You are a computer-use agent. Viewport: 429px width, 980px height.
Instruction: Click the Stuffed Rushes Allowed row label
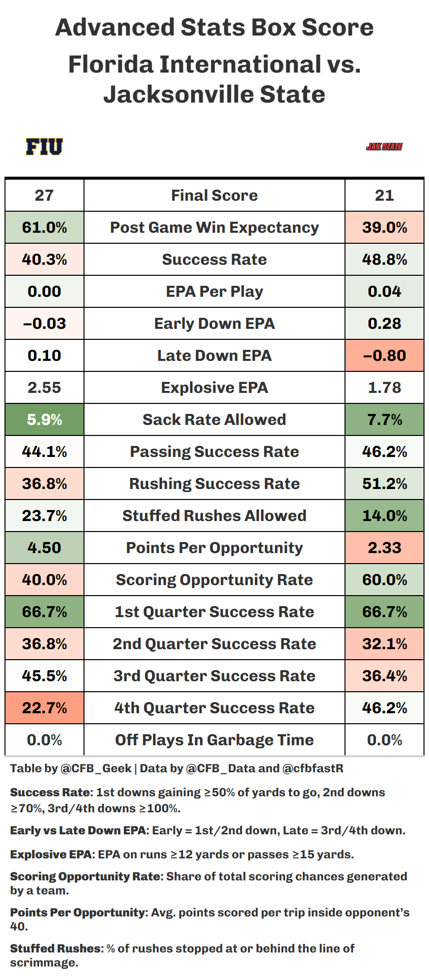(214, 516)
